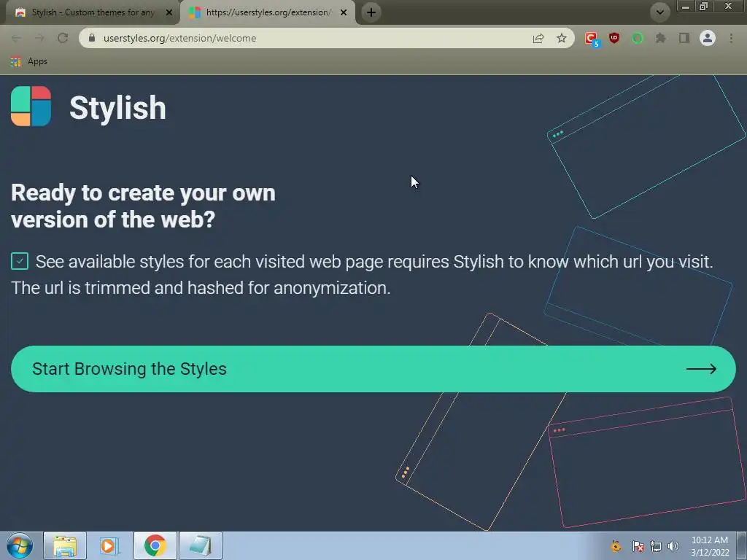Open the network status tray icon
This screenshot has width=747, height=560.
point(656,546)
